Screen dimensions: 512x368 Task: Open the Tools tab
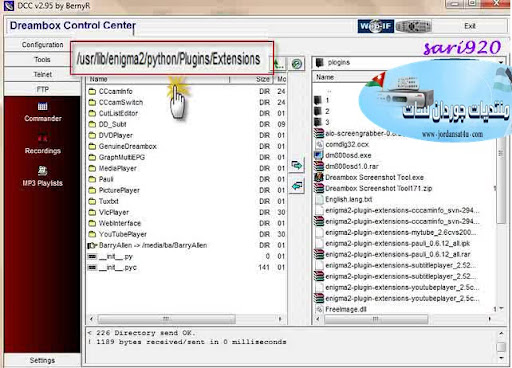[42, 60]
